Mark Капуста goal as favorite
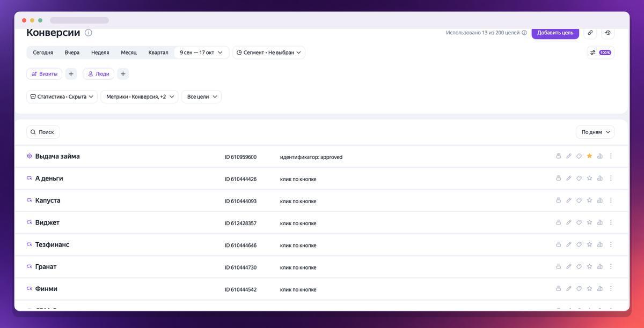 coord(589,200)
